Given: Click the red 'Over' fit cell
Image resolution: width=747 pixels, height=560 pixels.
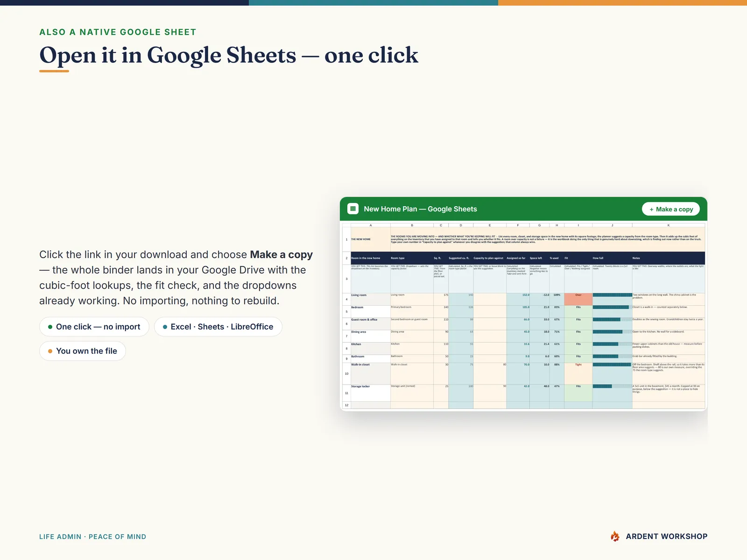Looking at the screenshot, I should 578,299.
